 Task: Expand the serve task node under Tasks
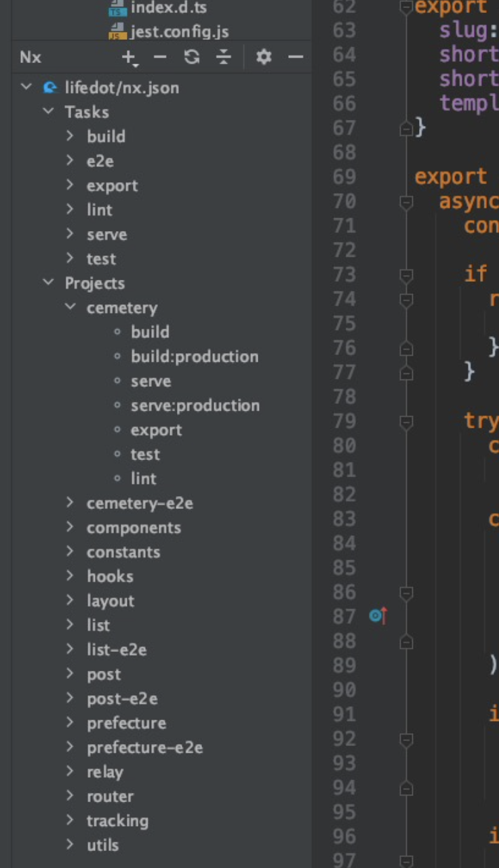click(70, 234)
